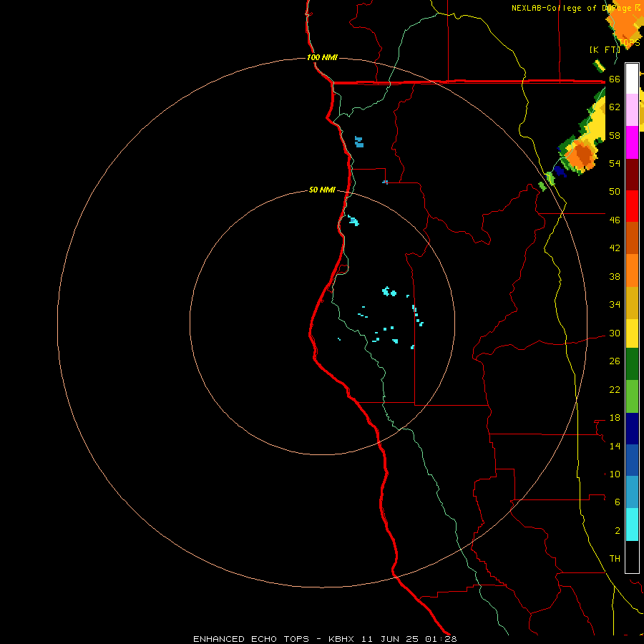Click the [K FT] units label
The image size is (644, 644).
(605, 49)
